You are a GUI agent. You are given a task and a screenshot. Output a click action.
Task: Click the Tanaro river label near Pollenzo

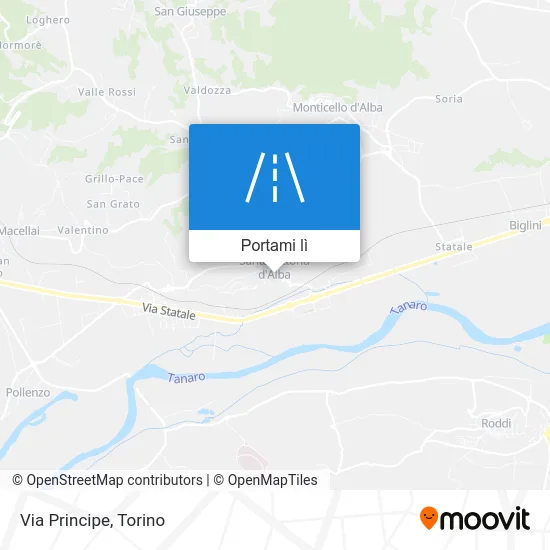pos(186,378)
